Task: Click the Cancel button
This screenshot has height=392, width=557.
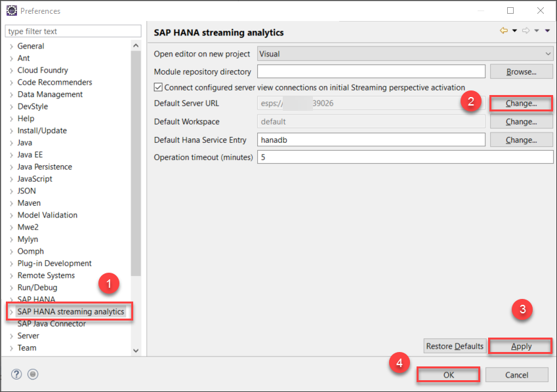Action: (x=517, y=375)
